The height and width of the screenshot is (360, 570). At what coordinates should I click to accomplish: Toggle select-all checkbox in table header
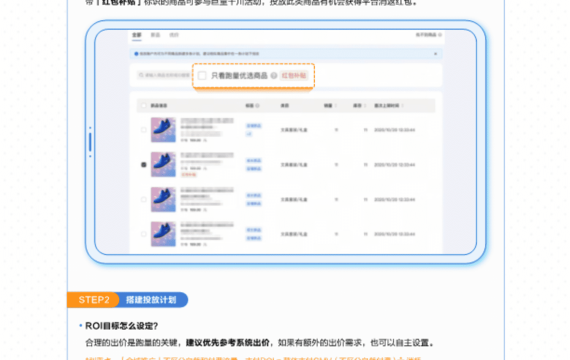144,105
